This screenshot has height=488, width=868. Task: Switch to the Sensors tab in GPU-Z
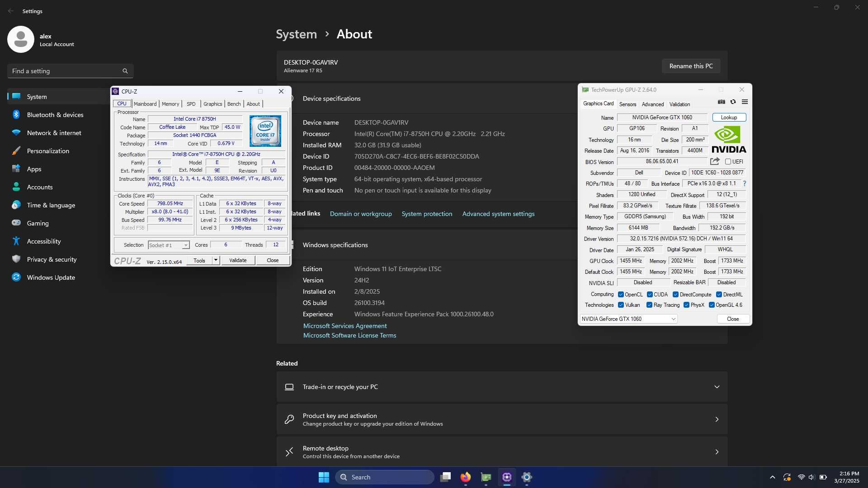pyautogui.click(x=627, y=104)
